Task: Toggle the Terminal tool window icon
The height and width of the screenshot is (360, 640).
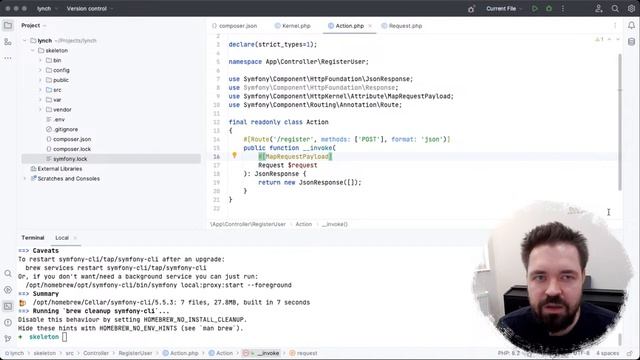Action: (8, 306)
